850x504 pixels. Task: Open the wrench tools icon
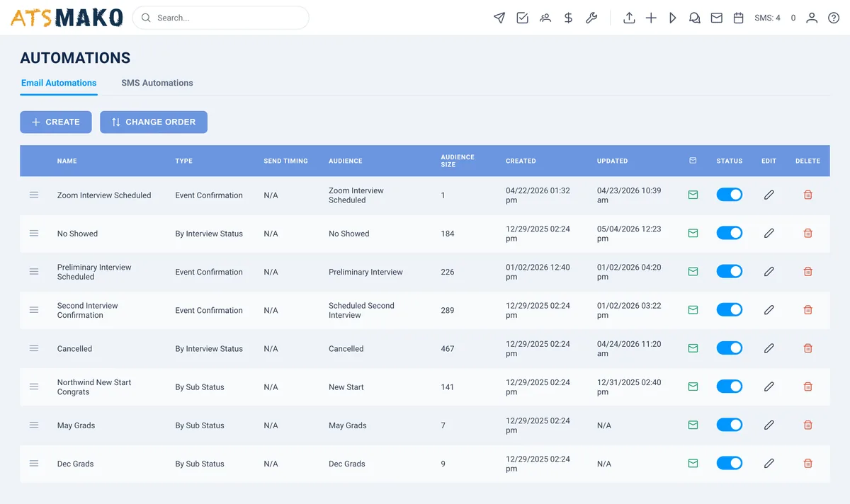[591, 18]
